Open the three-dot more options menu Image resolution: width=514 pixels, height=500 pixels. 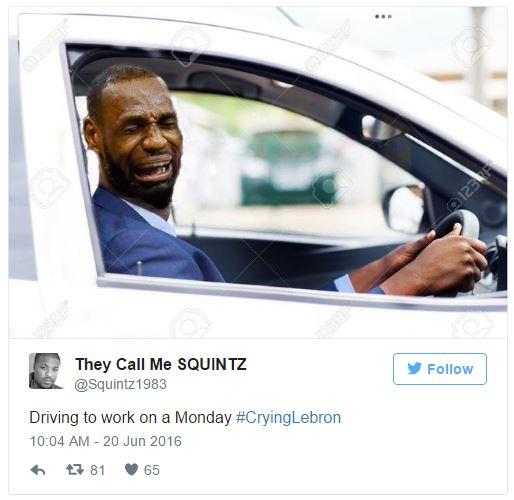[x=383, y=16]
